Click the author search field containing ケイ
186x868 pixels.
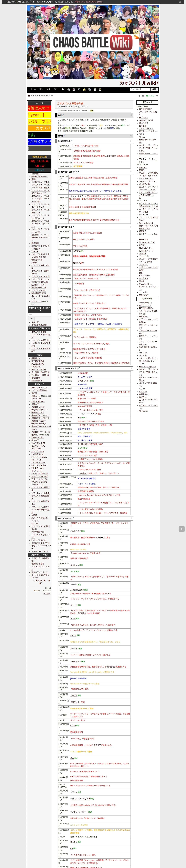coord(40,314)
